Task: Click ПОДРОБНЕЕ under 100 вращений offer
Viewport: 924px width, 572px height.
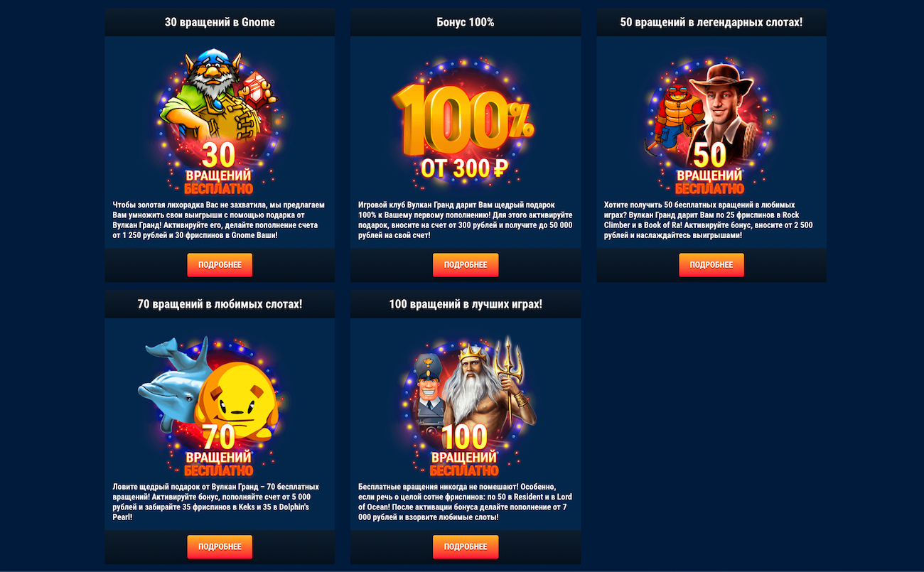Action: tap(466, 547)
